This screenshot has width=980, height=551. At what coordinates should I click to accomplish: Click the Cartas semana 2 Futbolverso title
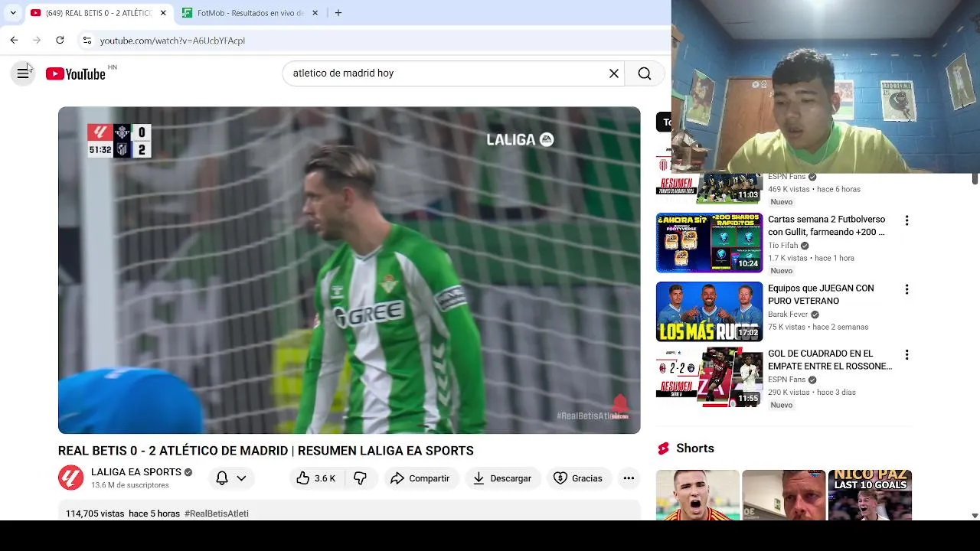827,226
